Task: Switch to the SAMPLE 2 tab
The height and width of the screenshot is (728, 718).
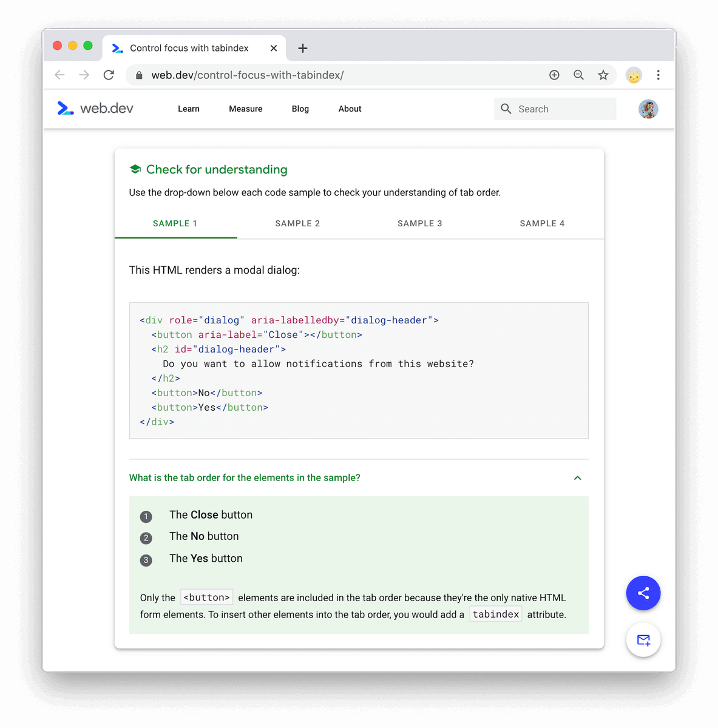Action: [297, 223]
